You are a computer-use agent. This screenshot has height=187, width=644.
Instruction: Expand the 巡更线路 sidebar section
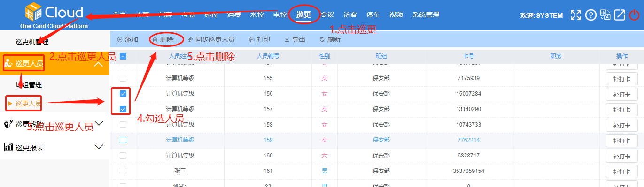tap(99, 124)
